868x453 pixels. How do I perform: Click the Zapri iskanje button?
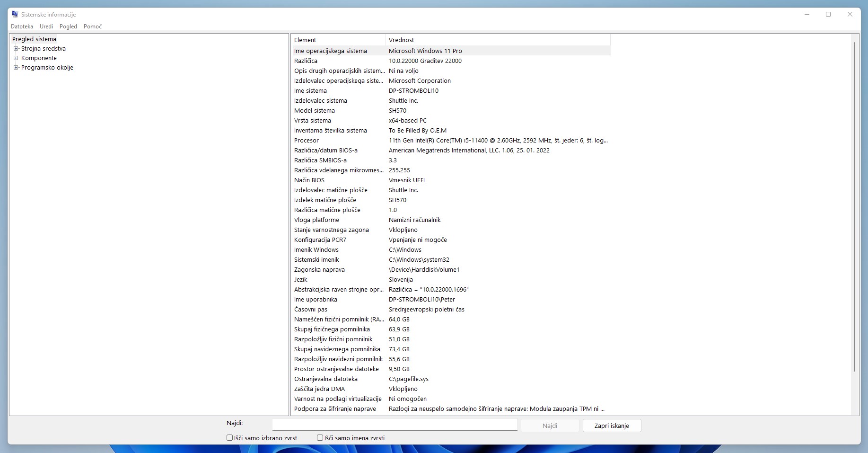click(612, 426)
